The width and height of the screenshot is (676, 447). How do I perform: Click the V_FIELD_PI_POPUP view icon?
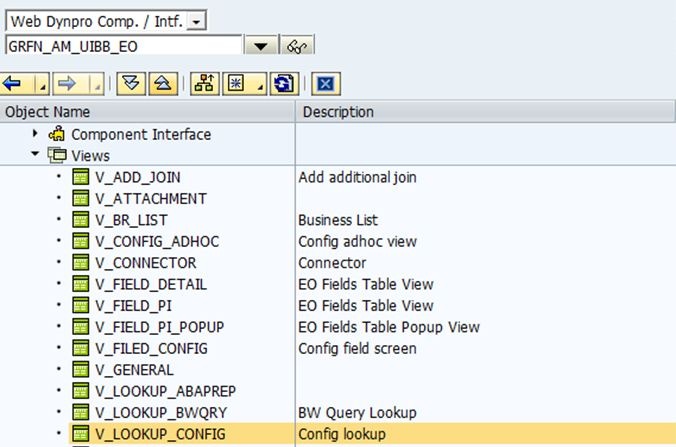click(81, 326)
